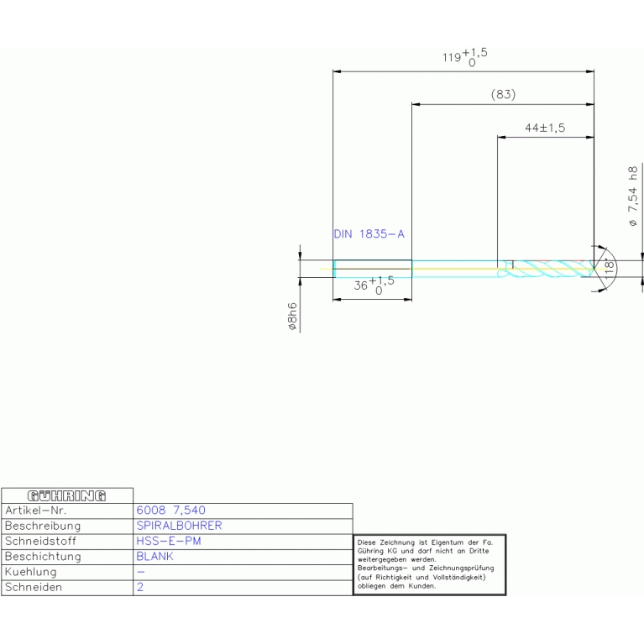The image size is (644, 644).
Task: Select the Schneiden value 2 cell
Action: 139,588
